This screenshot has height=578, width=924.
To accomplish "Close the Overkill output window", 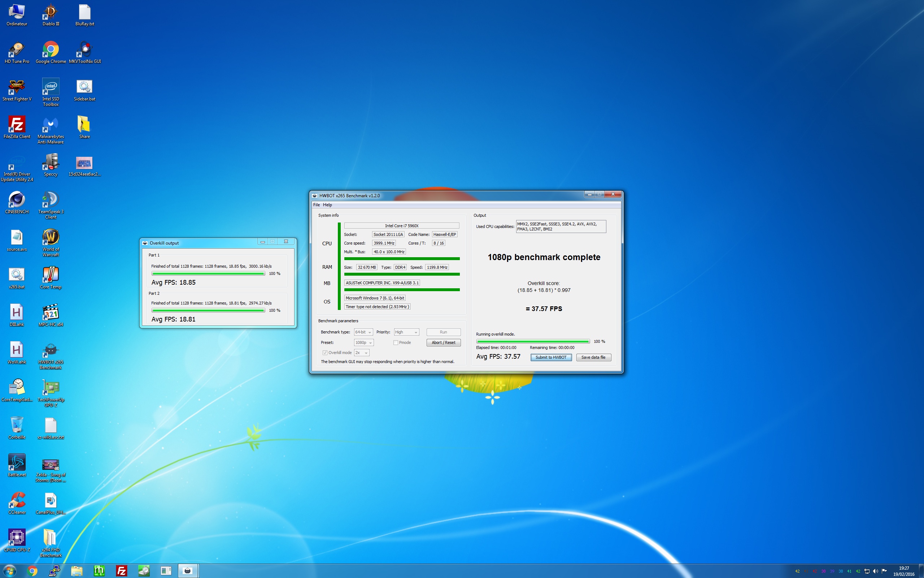I will pos(286,242).
